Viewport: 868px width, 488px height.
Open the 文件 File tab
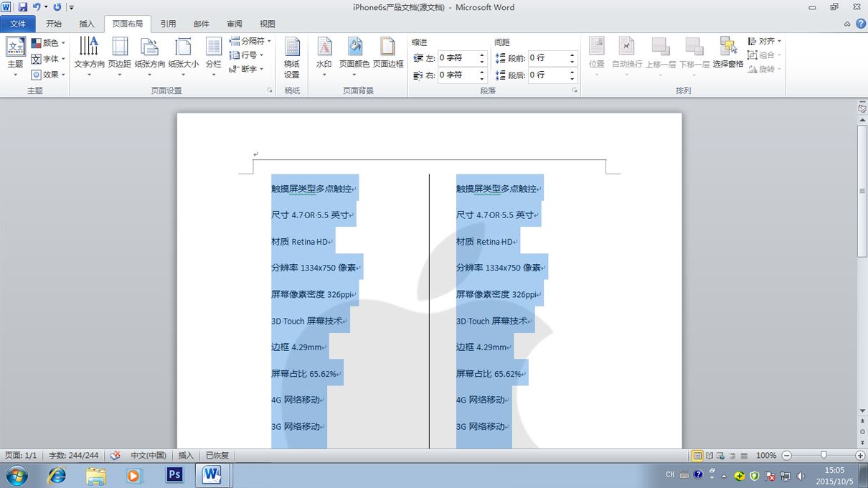(18, 24)
